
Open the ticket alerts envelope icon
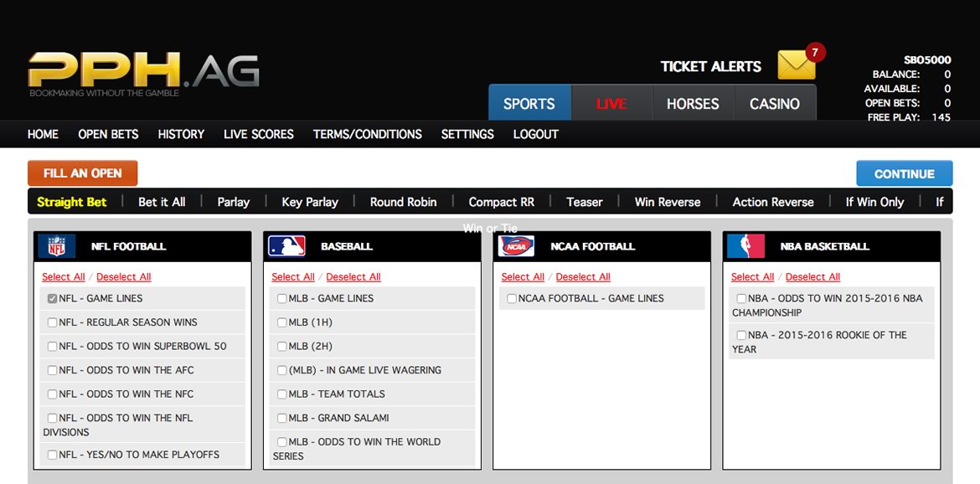pos(797,65)
